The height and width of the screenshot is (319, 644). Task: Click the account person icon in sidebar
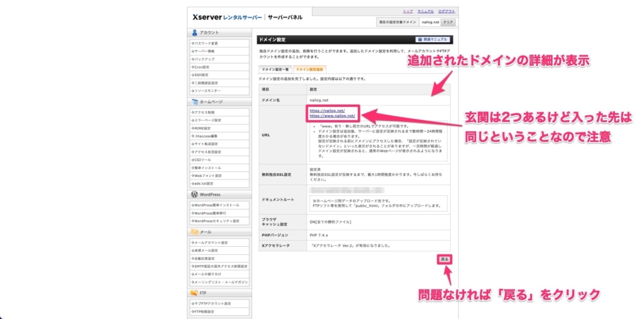click(194, 33)
